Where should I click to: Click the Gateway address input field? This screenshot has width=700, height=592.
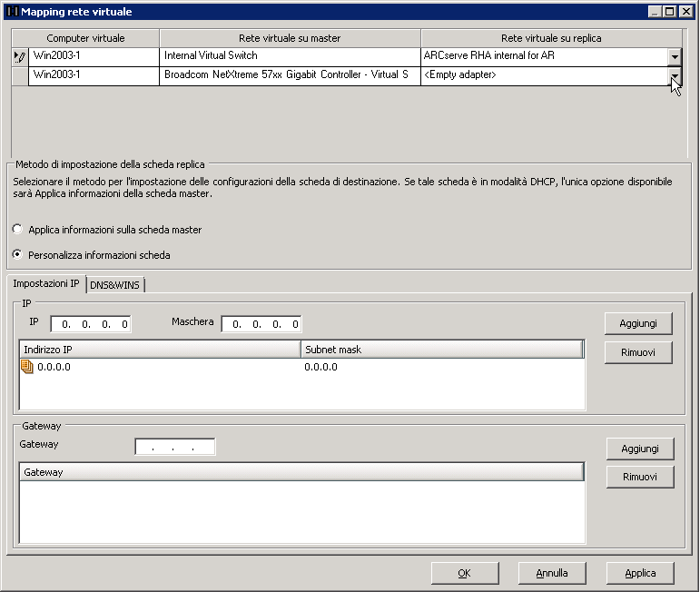pyautogui.click(x=174, y=447)
